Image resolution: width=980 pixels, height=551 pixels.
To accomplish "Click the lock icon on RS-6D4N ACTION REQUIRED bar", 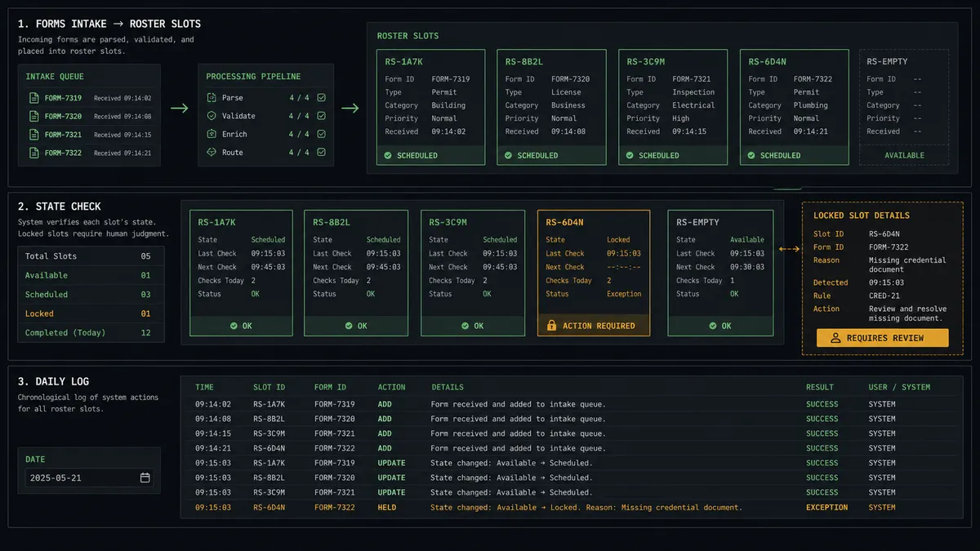I will point(552,326).
